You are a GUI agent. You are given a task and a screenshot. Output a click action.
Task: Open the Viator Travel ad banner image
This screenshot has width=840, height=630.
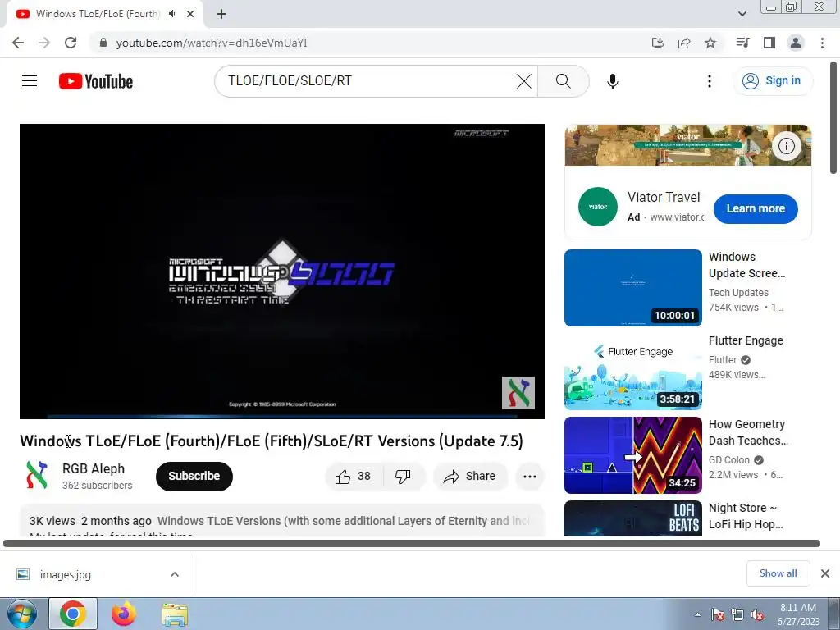(x=688, y=145)
